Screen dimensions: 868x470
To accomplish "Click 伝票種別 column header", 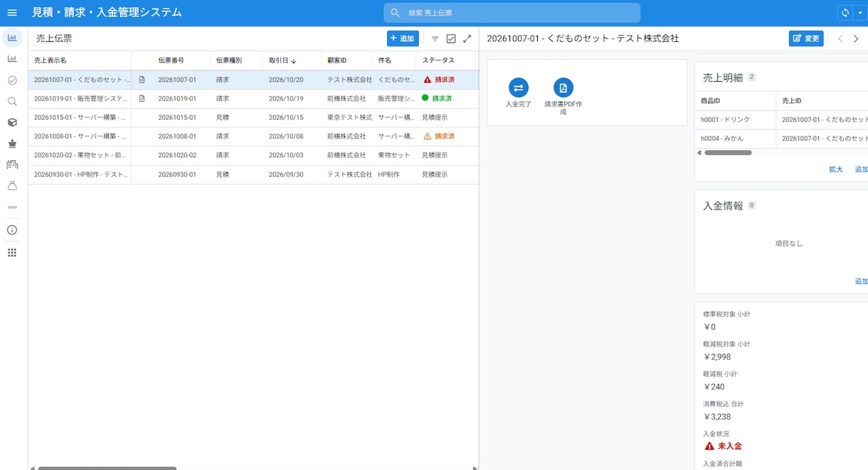I will (x=236, y=61).
